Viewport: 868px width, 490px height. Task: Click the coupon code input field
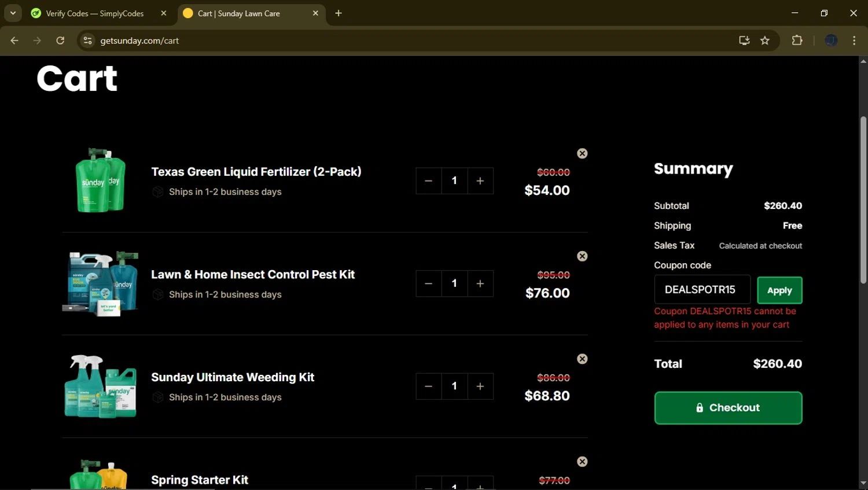click(702, 289)
